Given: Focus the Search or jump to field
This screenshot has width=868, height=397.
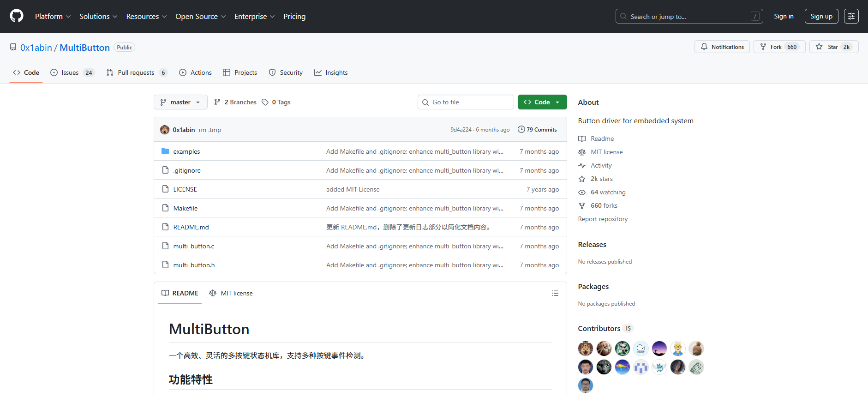Looking at the screenshot, I should coord(689,16).
